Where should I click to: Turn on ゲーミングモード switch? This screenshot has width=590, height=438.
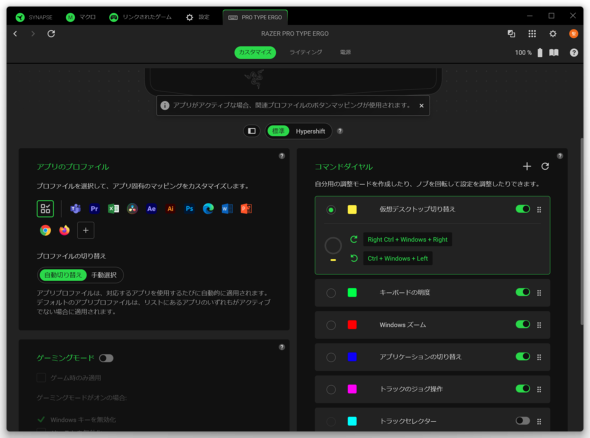pyautogui.click(x=106, y=358)
